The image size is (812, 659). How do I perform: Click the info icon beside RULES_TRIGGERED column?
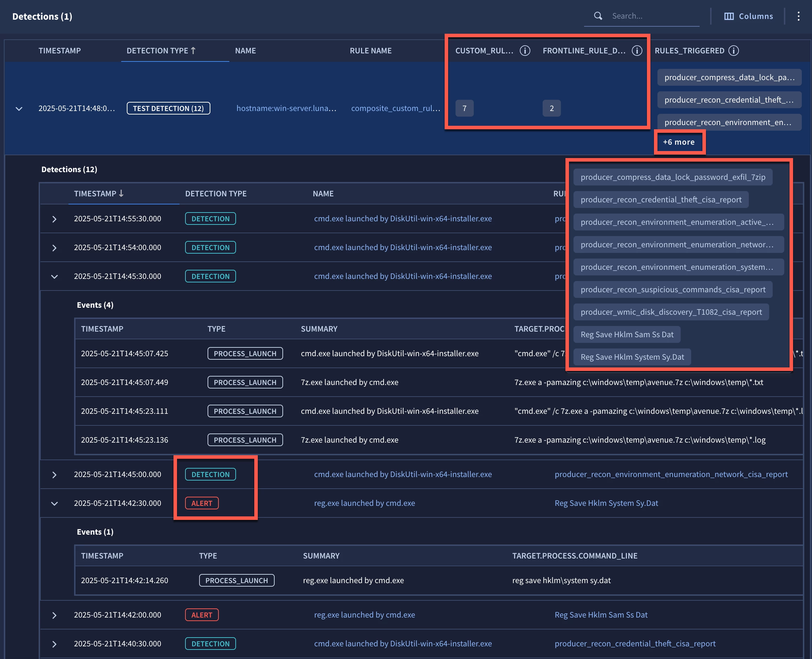click(734, 51)
